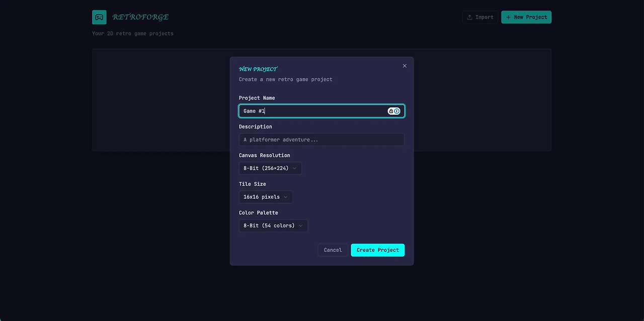Click the Color Palette field label
The height and width of the screenshot is (321, 644).
click(258, 213)
